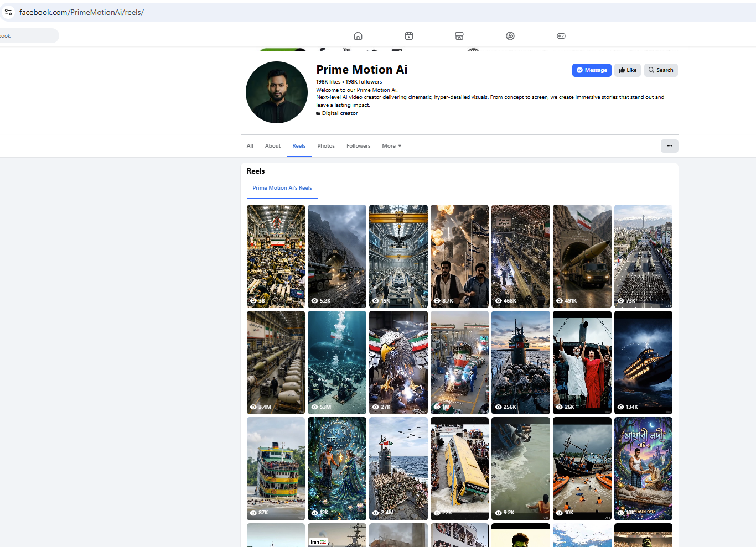
Task: Open the night ship reel with 134K views
Action: pos(643,362)
